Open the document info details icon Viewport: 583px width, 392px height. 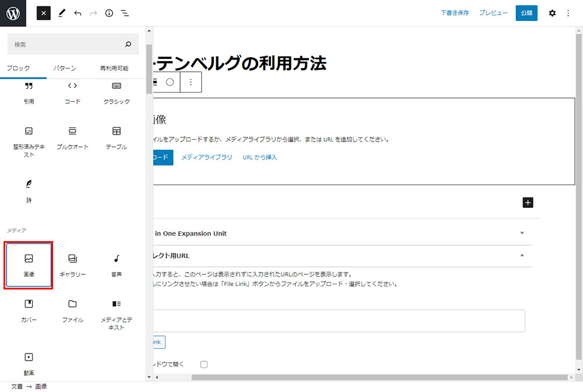pyautogui.click(x=109, y=13)
